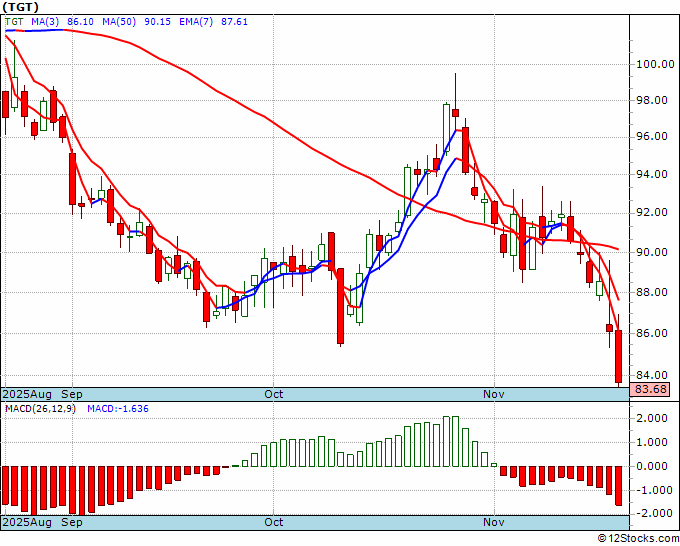Click the 86.00 price axis label
The height and width of the screenshot is (546, 680).
coord(651,333)
